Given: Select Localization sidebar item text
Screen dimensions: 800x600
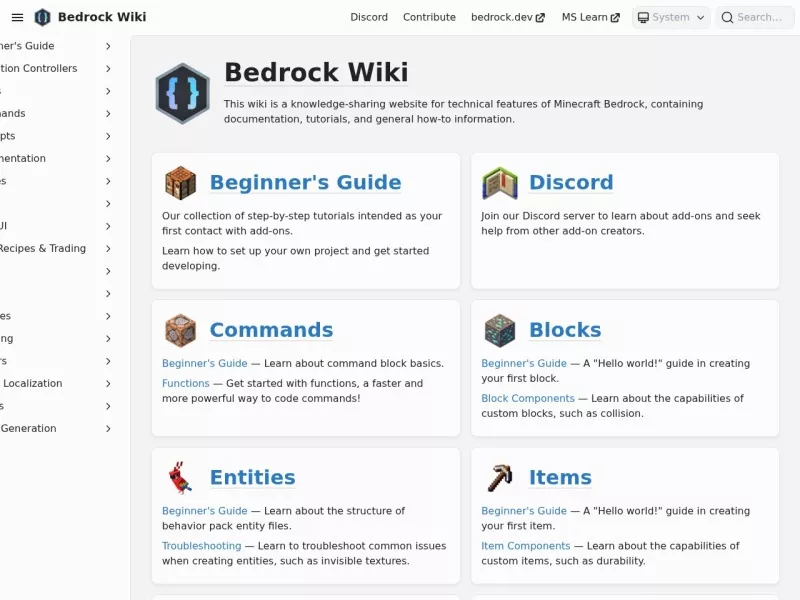Looking at the screenshot, I should [x=33, y=384].
